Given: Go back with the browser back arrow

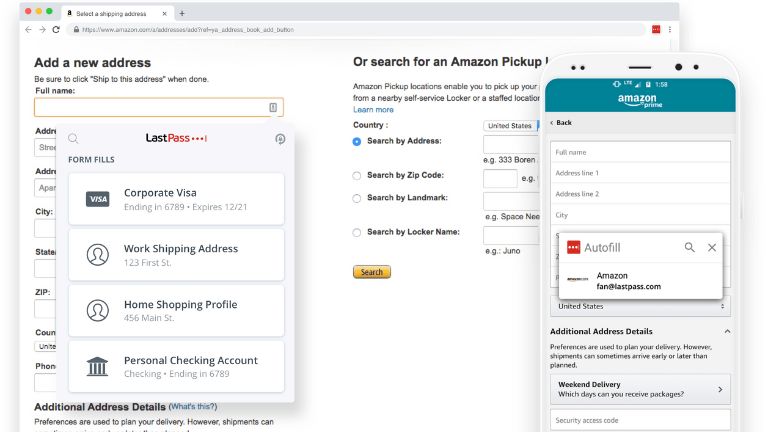Looking at the screenshot, I should click(x=28, y=29).
